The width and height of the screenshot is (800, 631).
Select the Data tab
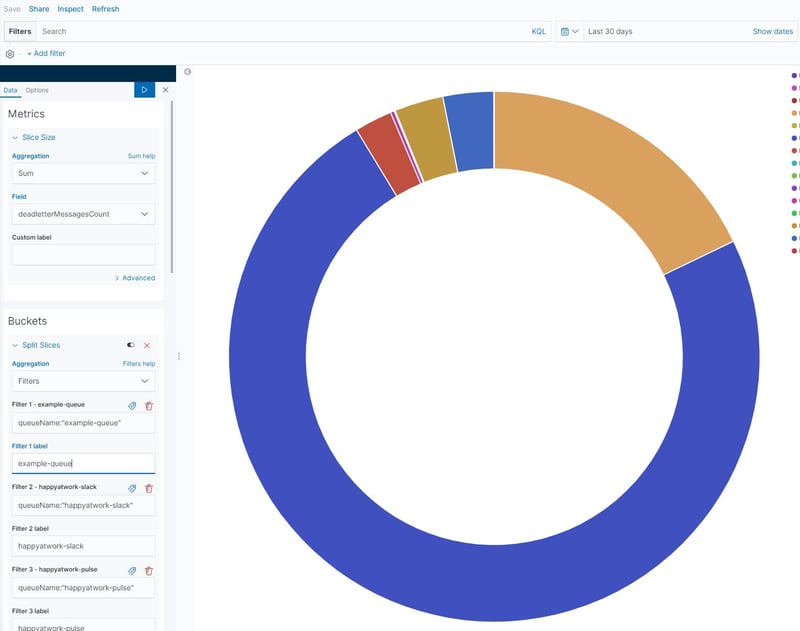point(9,89)
